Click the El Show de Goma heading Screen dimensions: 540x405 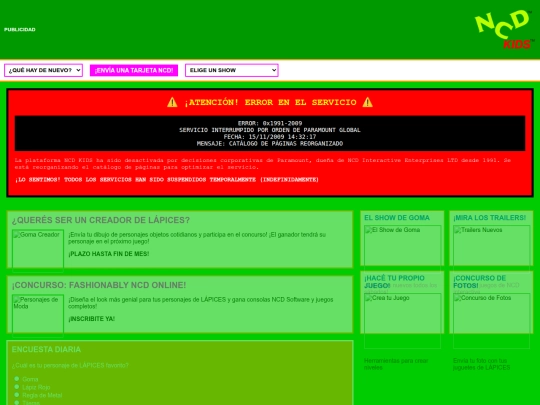click(397, 218)
